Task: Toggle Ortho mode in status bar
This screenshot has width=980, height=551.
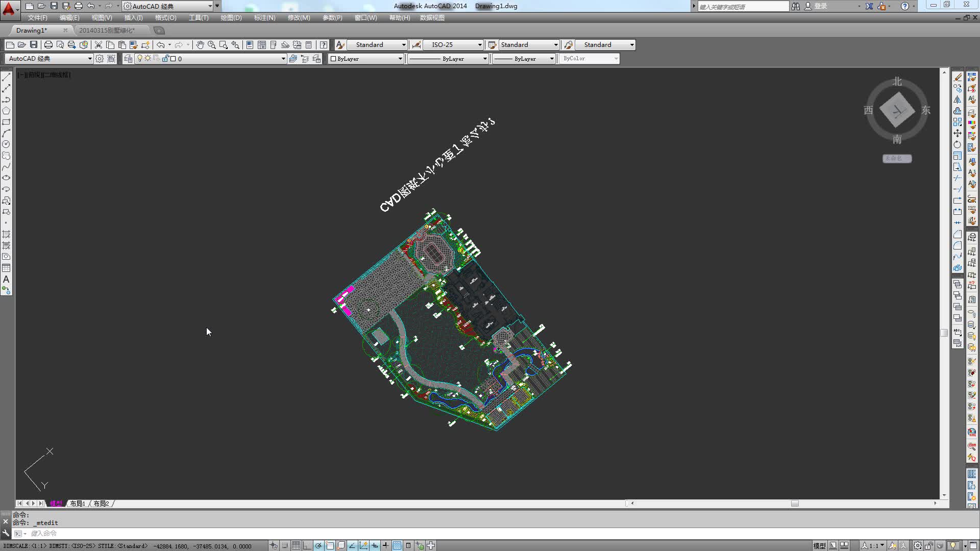Action: point(307,545)
